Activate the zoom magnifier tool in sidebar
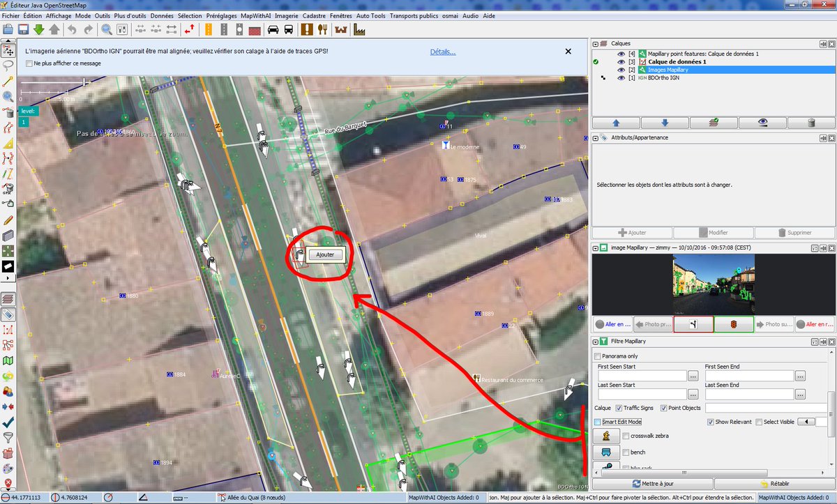 click(8, 96)
